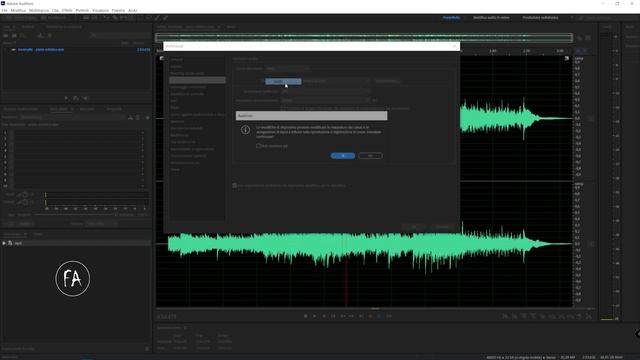640x360 pixels.
Task: Click No in the Audition warning dialog
Action: pos(370,156)
